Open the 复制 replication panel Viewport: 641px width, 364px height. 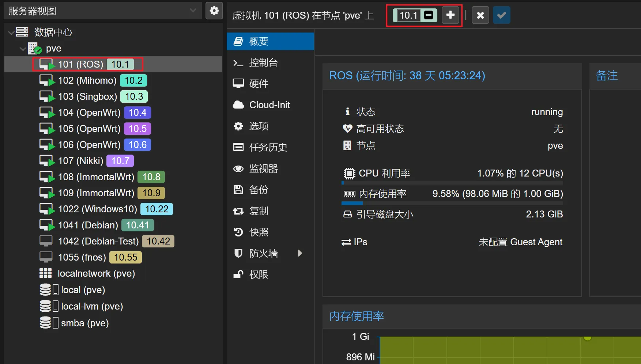coord(259,211)
